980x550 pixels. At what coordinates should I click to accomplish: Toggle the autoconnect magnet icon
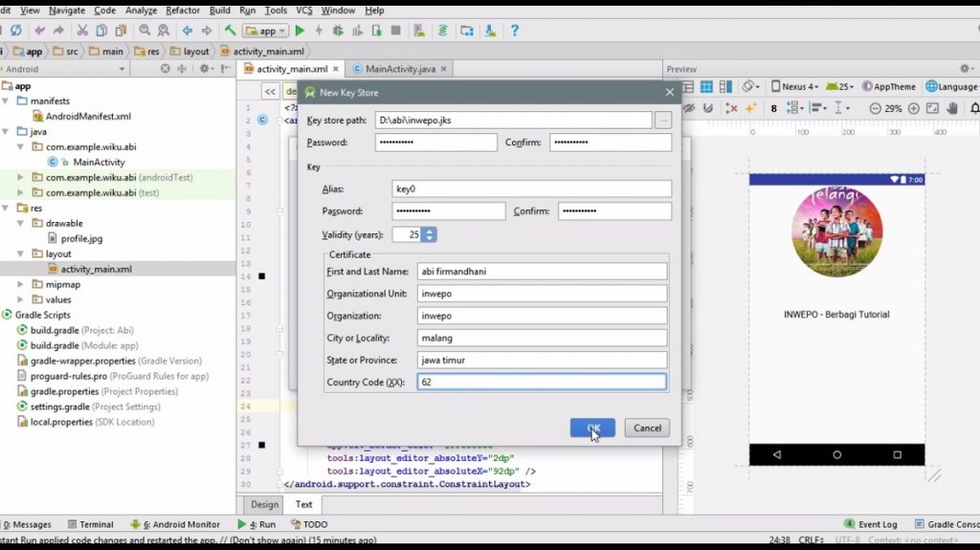(x=709, y=108)
